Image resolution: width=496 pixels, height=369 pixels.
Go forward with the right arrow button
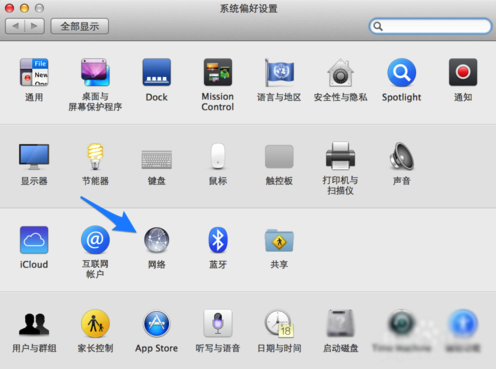pyautogui.click(x=35, y=26)
